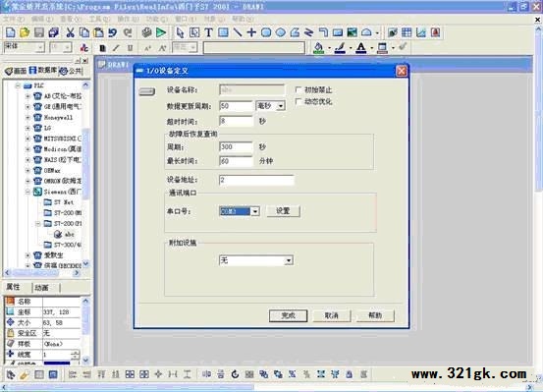Click the 取消 button
The width and height of the screenshot is (543, 392).
(332, 315)
